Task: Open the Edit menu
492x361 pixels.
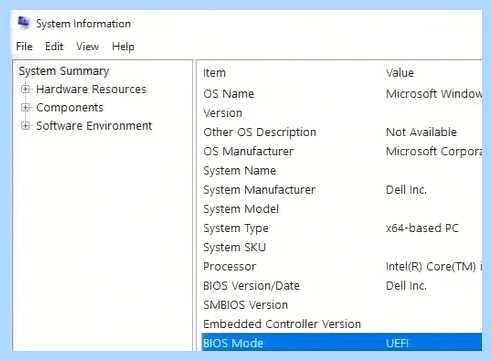Action: [54, 46]
